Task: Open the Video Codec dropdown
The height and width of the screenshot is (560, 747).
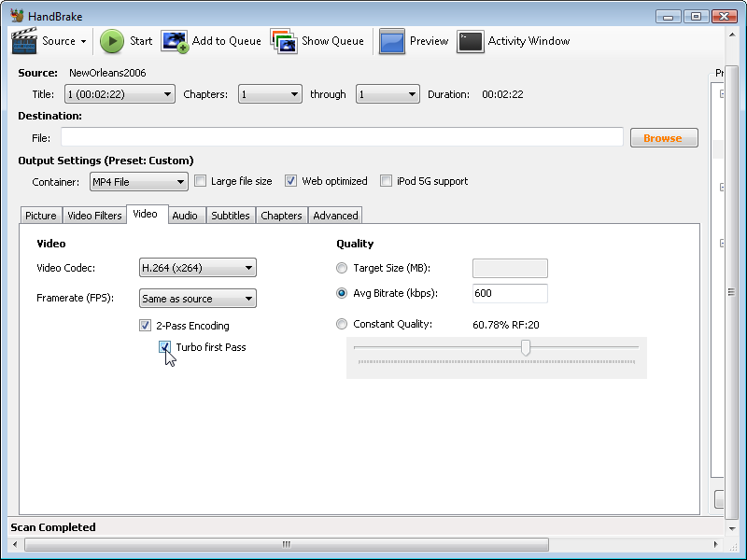Action: click(x=197, y=268)
